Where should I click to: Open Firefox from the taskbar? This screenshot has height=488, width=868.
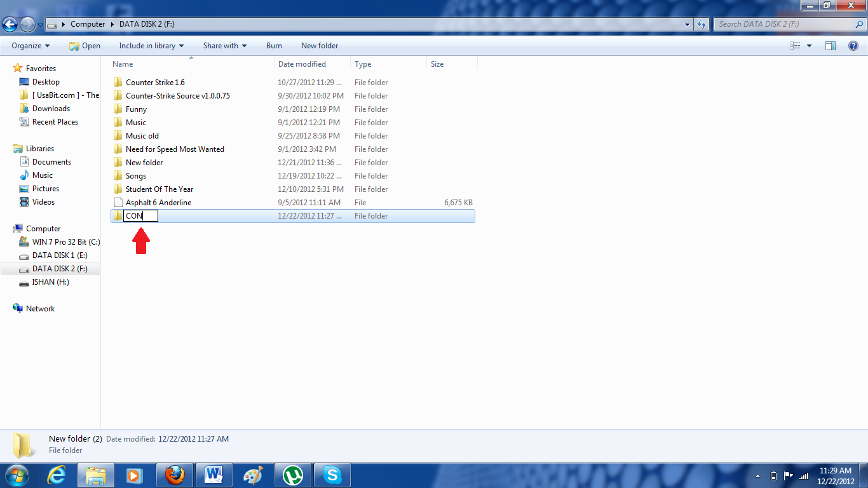[x=174, y=475]
